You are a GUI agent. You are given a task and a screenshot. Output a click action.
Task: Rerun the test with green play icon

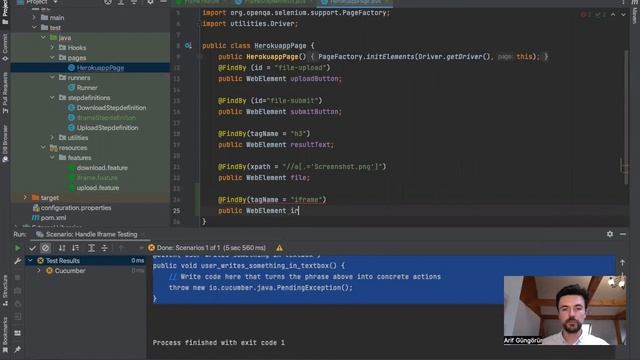(18, 248)
